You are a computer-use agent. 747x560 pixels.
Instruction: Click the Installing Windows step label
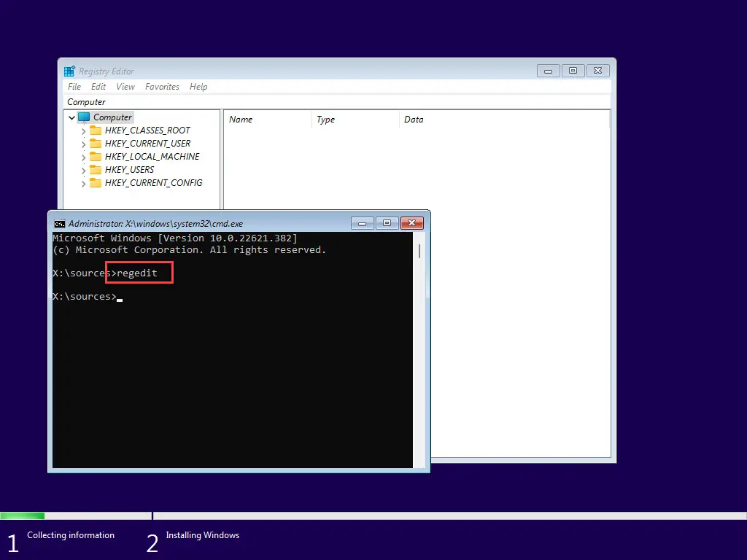coord(203,535)
